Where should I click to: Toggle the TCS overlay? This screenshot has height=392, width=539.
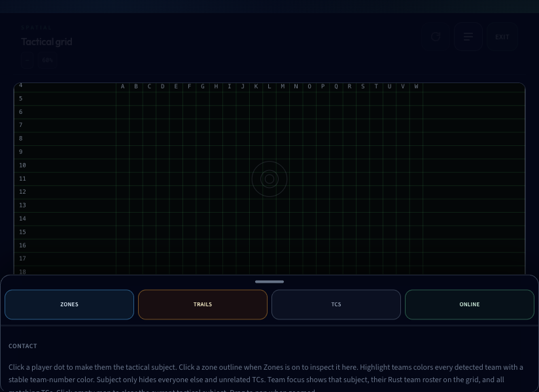pos(336,304)
